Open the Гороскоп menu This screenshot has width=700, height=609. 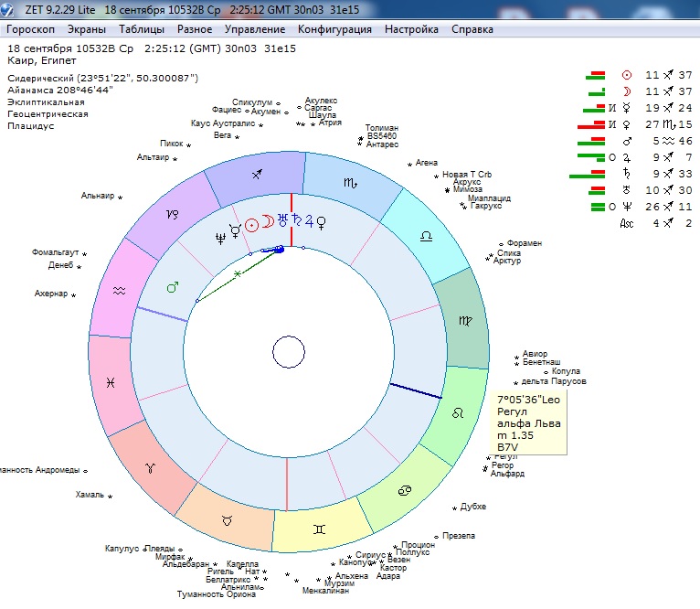click(x=31, y=29)
